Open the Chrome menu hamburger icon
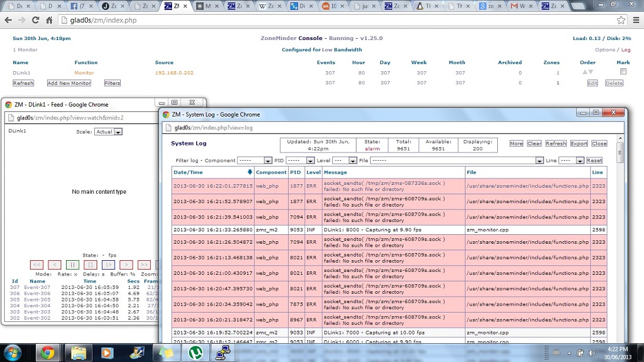This screenshot has height=362, width=644. 636,19
